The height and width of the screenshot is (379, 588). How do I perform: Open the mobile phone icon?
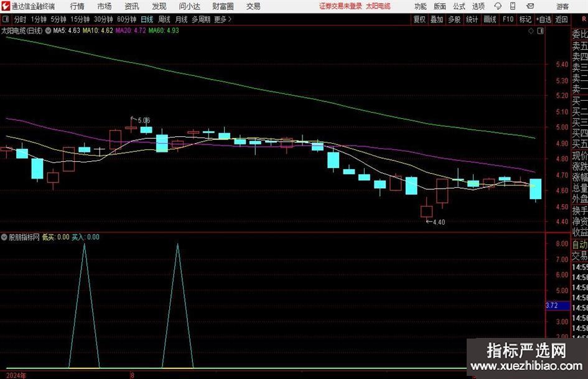click(x=513, y=6)
